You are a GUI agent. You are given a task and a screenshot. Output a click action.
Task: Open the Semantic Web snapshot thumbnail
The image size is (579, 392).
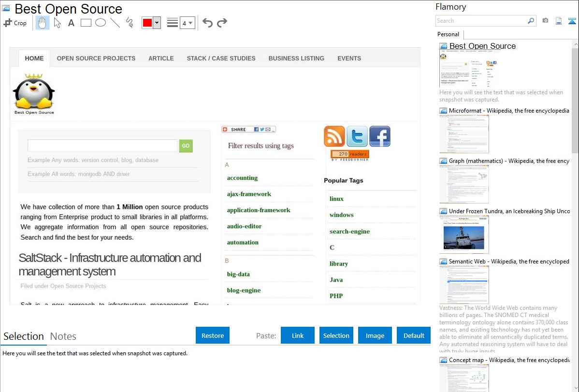pos(464,285)
